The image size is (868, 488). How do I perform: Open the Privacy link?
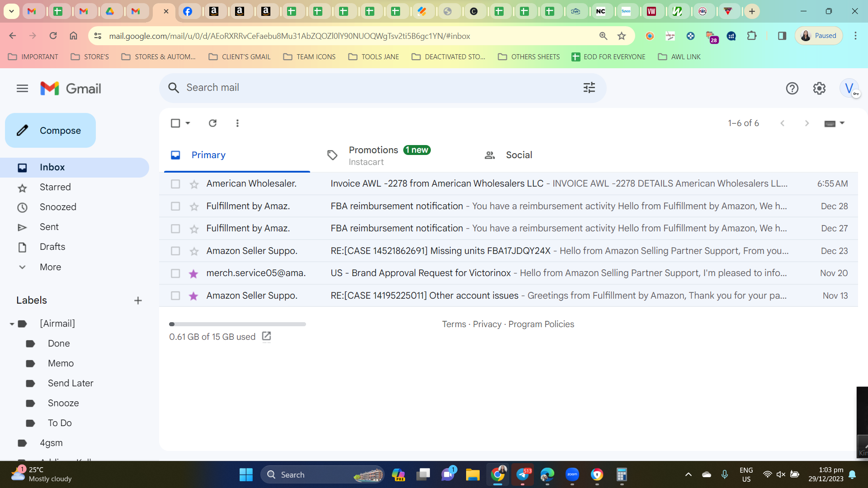(x=487, y=324)
